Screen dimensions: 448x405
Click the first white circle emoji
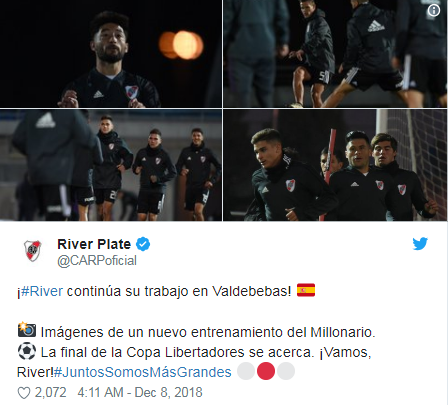tap(246, 371)
